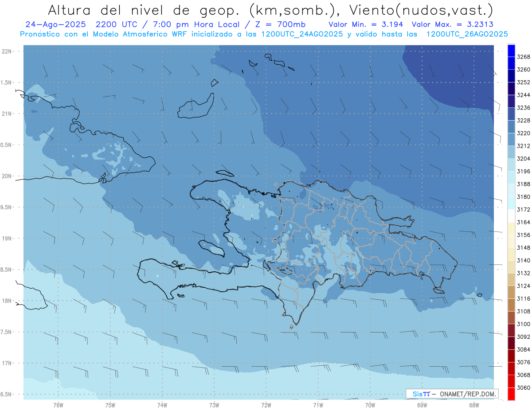Select the legend value label '3108'
Image resolution: width=532 pixels, height=411 pixels.
click(524, 311)
